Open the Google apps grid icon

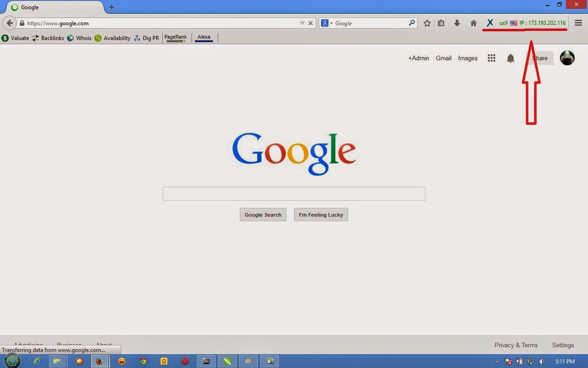[x=492, y=58]
